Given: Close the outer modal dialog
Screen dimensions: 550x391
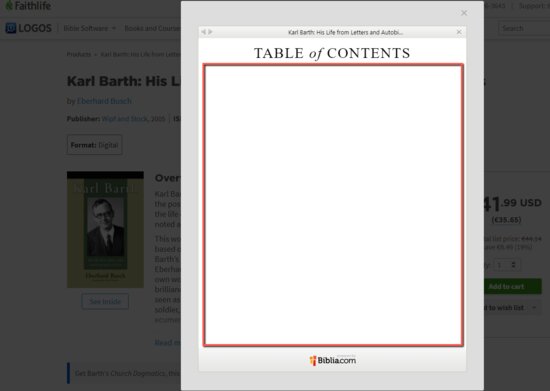Looking at the screenshot, I should [x=464, y=13].
